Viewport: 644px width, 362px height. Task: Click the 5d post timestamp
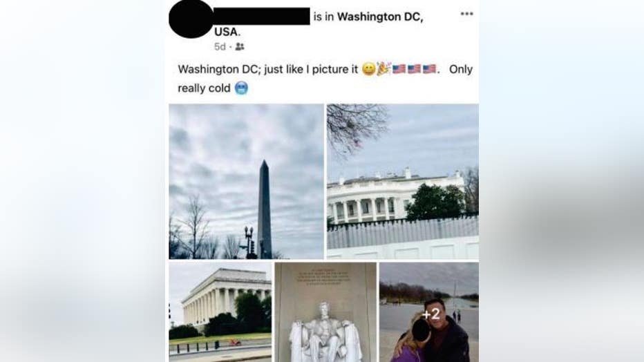[220, 47]
